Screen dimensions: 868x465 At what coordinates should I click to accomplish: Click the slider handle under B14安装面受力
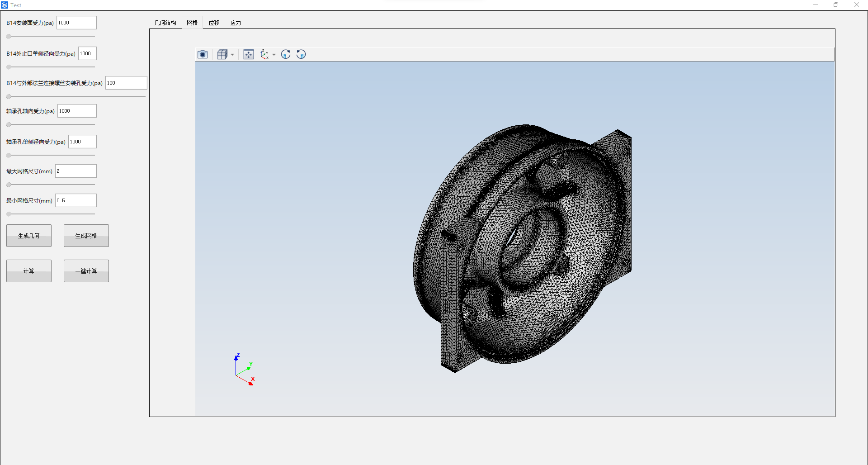(9, 36)
